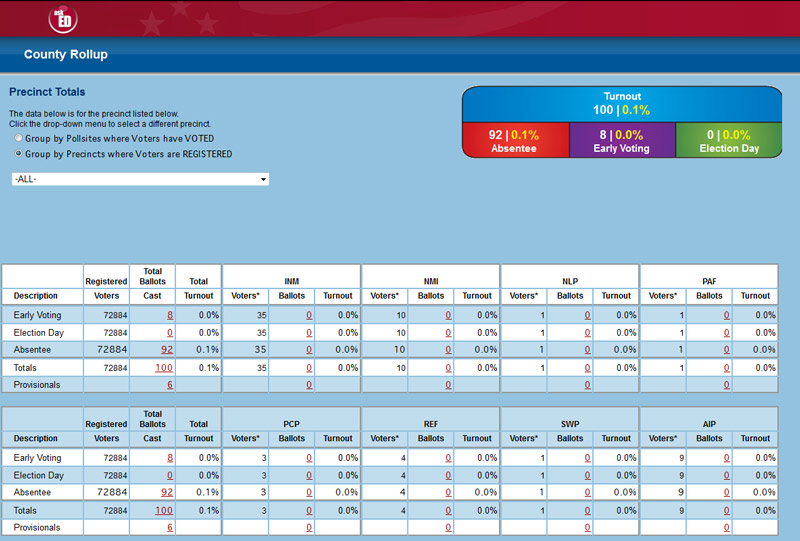The width and height of the screenshot is (800, 541).
Task: Click the NMI party column header
Action: (431, 281)
